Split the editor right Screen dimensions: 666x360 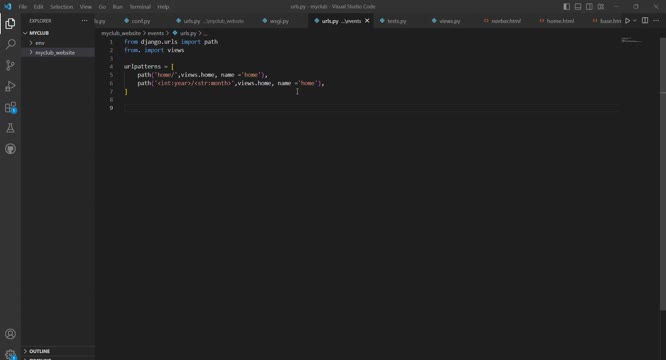tap(645, 20)
